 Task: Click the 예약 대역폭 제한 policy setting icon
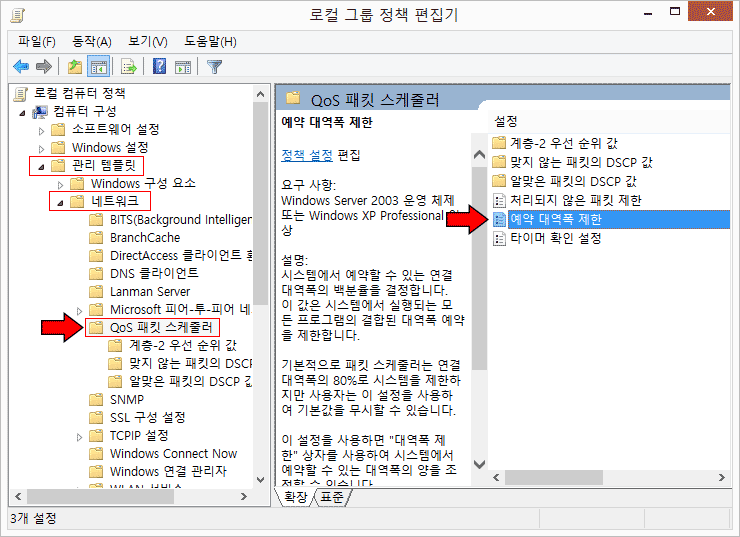[499, 219]
